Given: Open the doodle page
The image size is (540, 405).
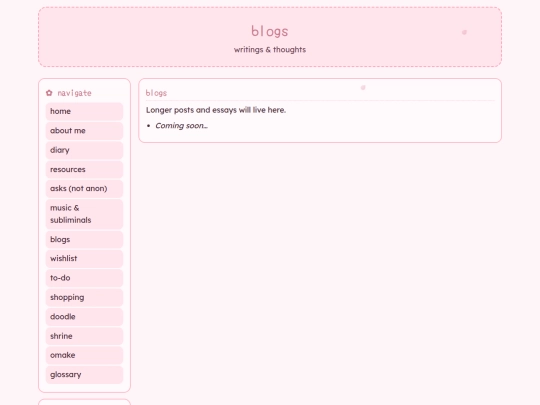Looking at the screenshot, I should tap(84, 316).
